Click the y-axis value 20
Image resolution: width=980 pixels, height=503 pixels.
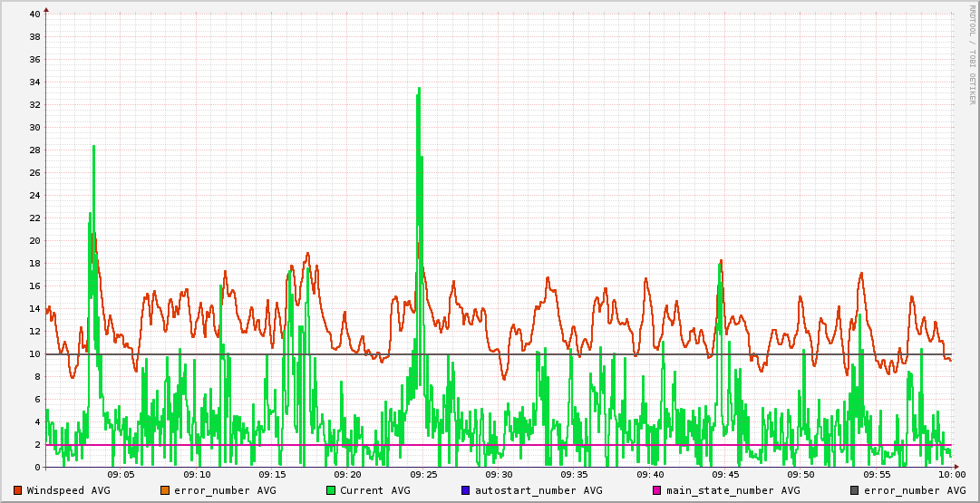click(x=35, y=240)
